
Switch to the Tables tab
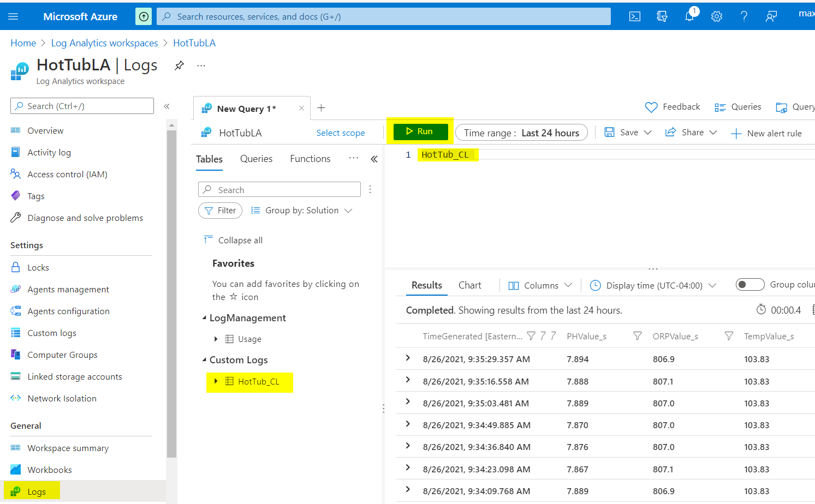point(210,159)
